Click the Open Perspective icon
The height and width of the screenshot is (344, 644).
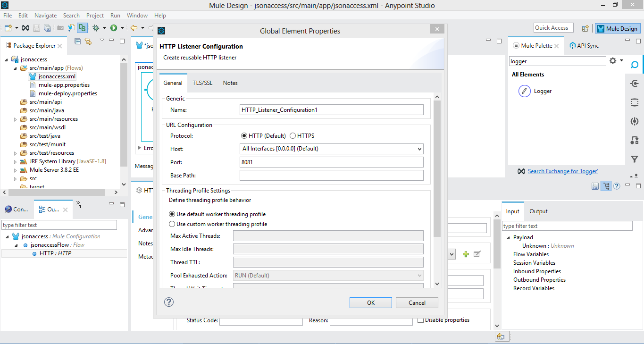[x=585, y=28]
